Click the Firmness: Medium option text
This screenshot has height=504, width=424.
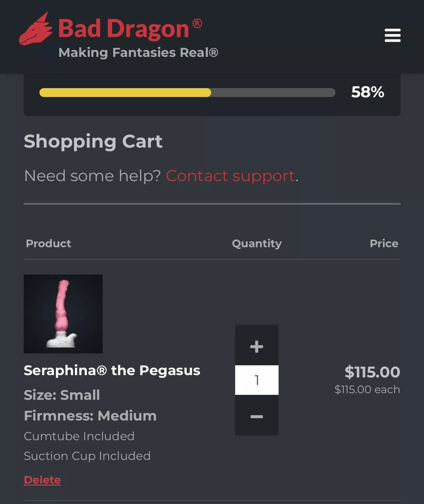[90, 416]
